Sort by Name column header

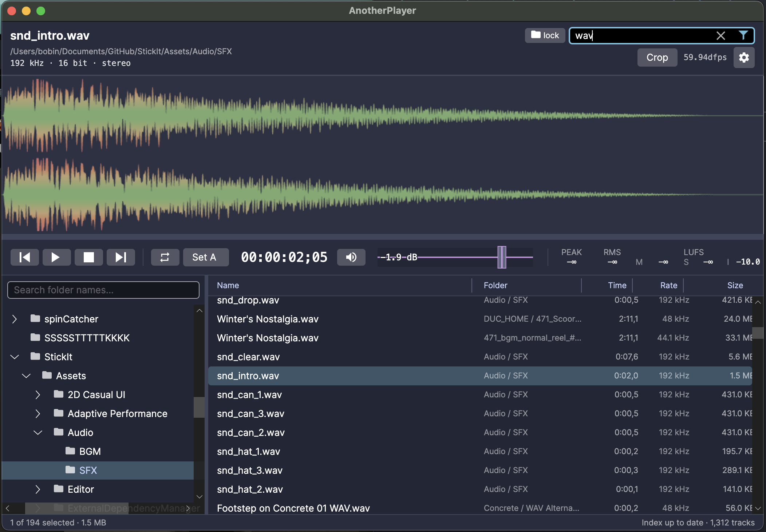[x=228, y=285]
